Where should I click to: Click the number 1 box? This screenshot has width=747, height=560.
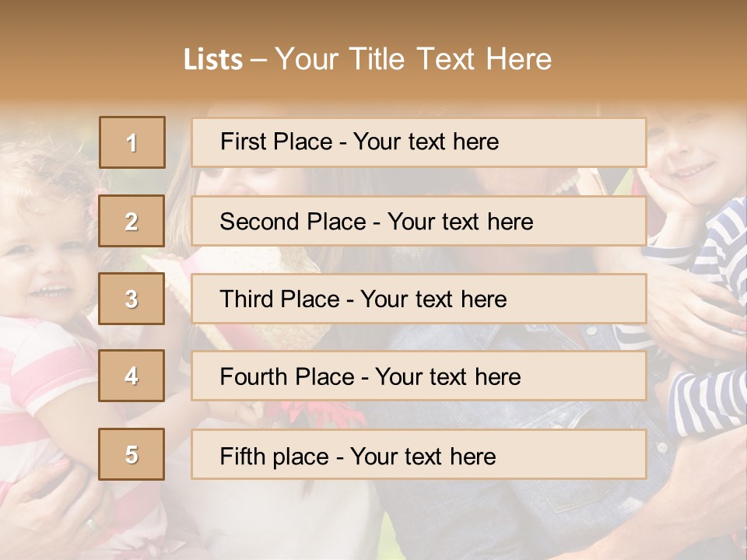tap(132, 142)
